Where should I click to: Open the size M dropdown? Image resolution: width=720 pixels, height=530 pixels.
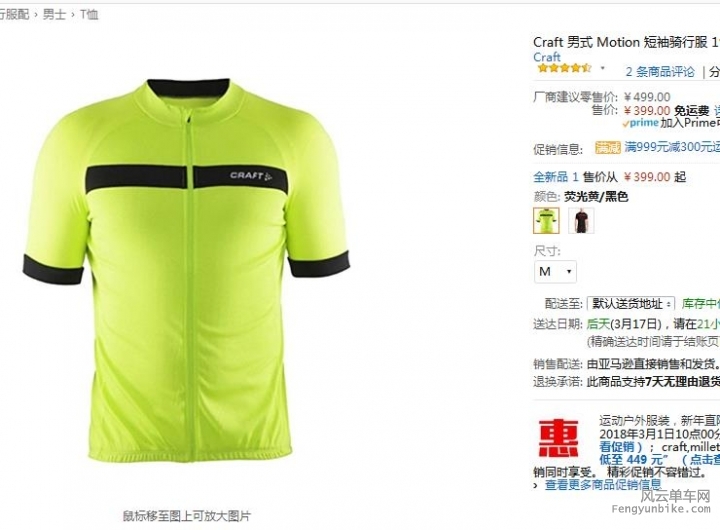[x=555, y=271]
